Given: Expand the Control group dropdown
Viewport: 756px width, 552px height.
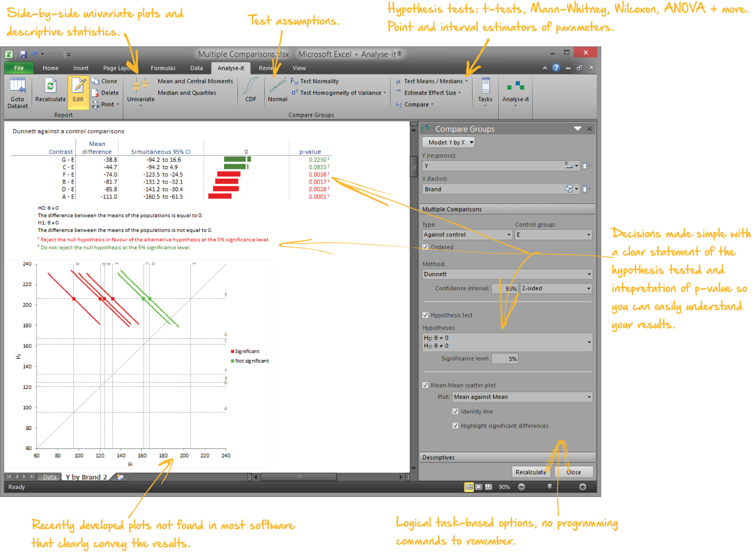Looking at the screenshot, I should pos(553,235).
